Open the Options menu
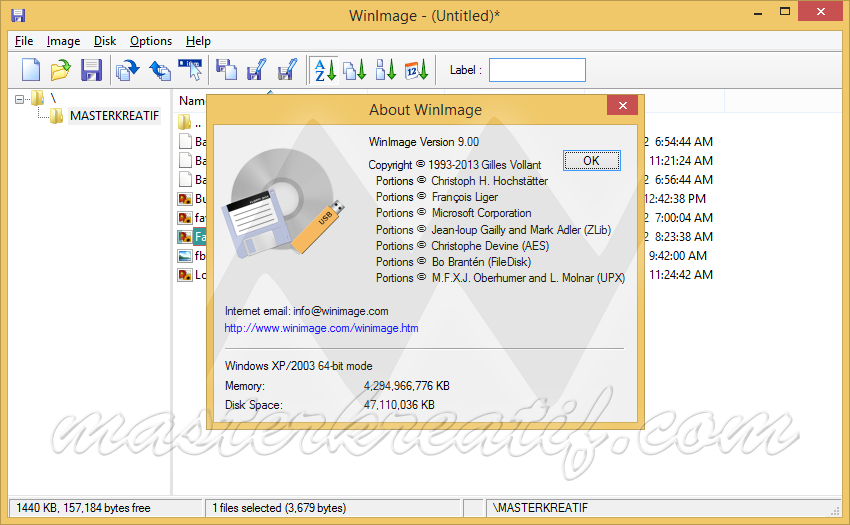Screen dimensions: 850x525 pos(151,41)
